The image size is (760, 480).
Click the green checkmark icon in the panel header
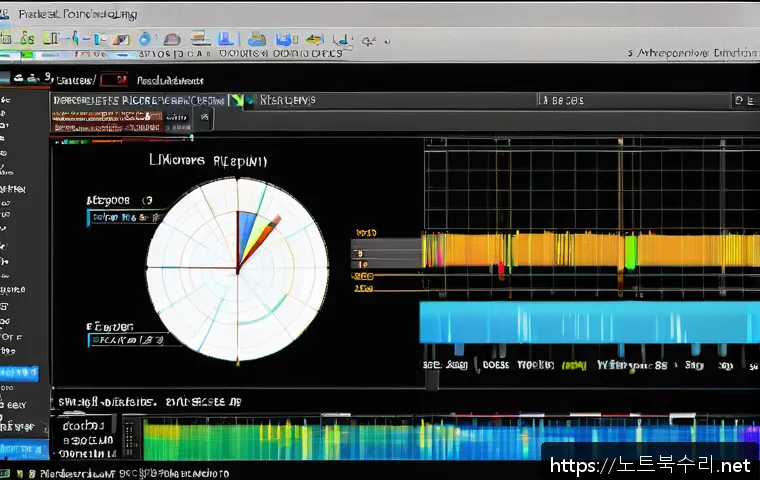tap(236, 100)
